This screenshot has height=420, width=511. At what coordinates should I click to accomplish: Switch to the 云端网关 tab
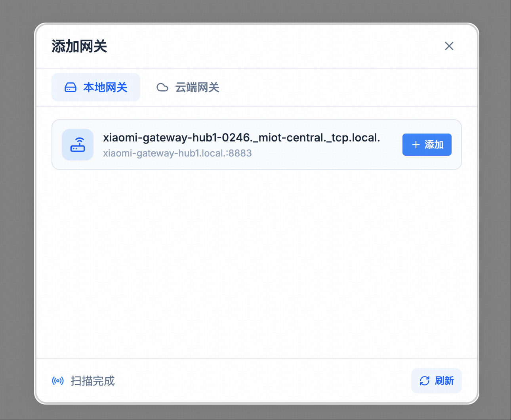tap(187, 87)
